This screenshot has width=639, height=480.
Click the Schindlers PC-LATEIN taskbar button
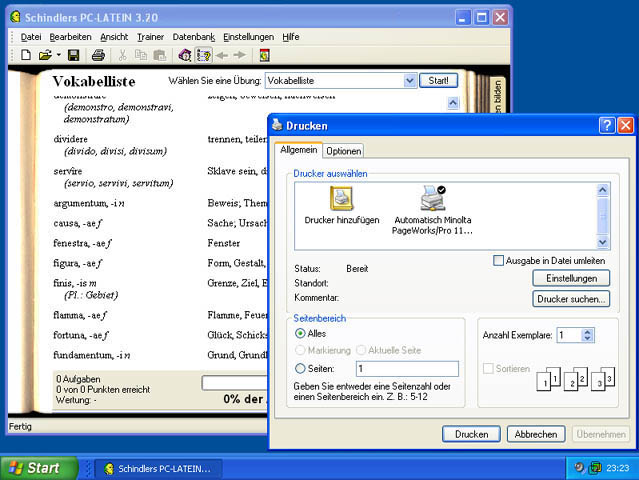(x=159, y=469)
